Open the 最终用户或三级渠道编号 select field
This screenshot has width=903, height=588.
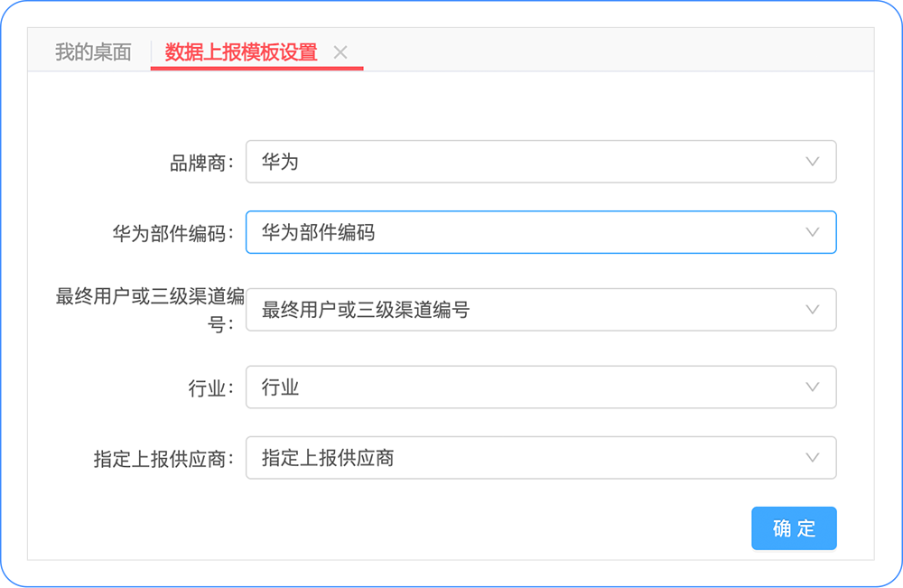coord(524,310)
